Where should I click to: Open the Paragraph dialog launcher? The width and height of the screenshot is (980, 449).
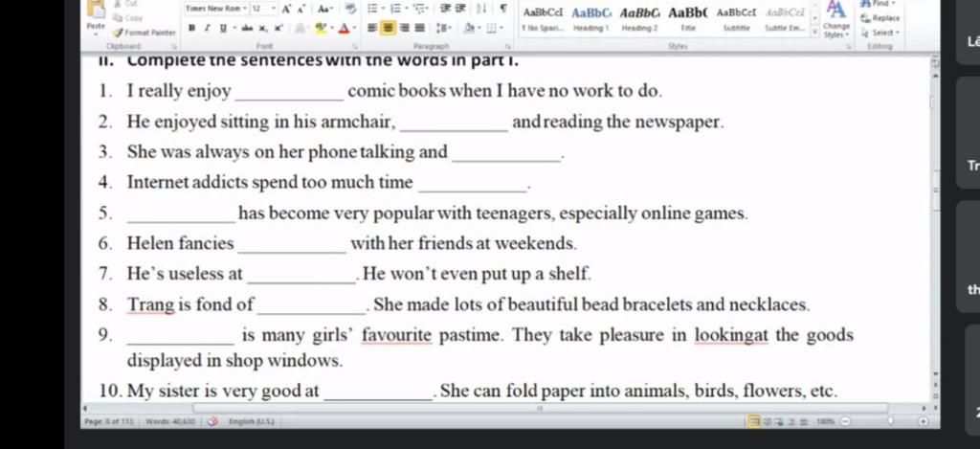pos(508,46)
